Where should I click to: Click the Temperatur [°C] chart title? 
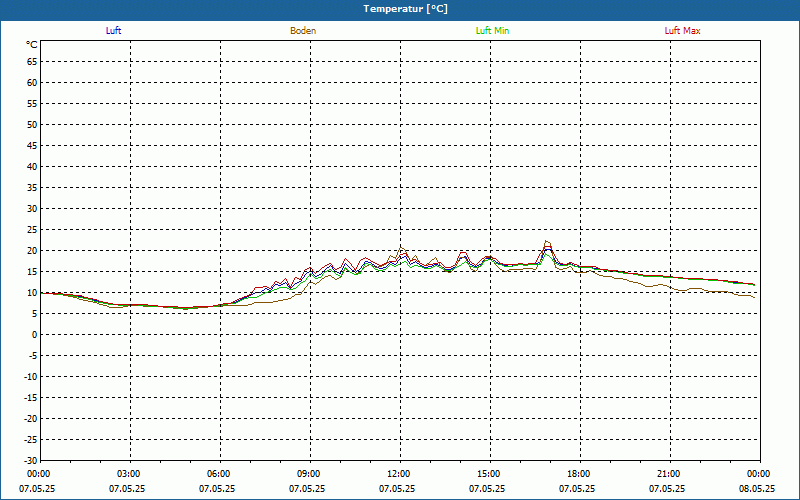406,9
